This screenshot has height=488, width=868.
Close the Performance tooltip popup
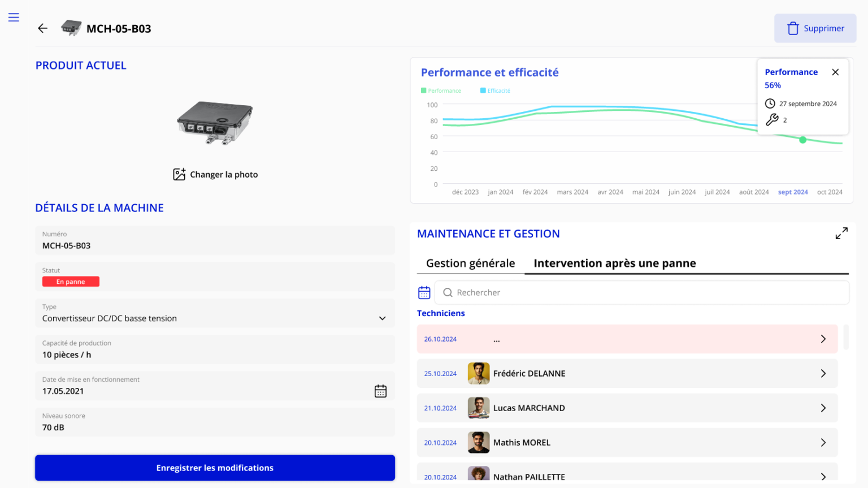click(x=835, y=72)
